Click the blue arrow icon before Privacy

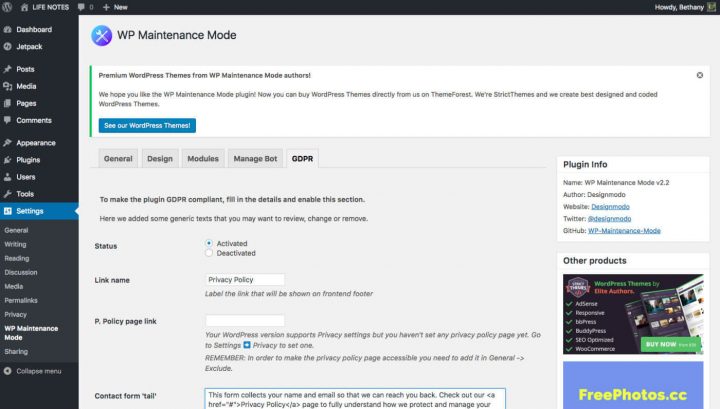point(247,345)
